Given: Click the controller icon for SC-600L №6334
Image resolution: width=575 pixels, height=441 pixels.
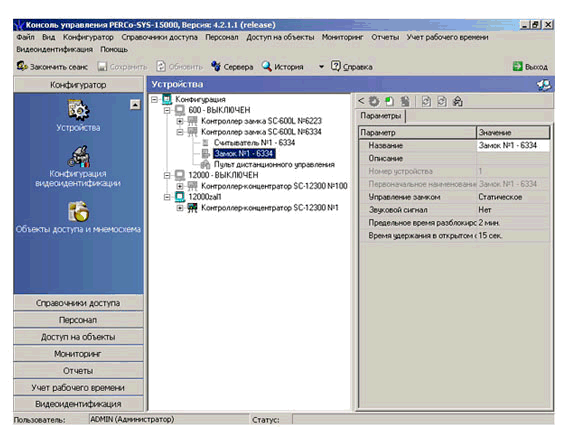Looking at the screenshot, I should pyautogui.click(x=193, y=132).
